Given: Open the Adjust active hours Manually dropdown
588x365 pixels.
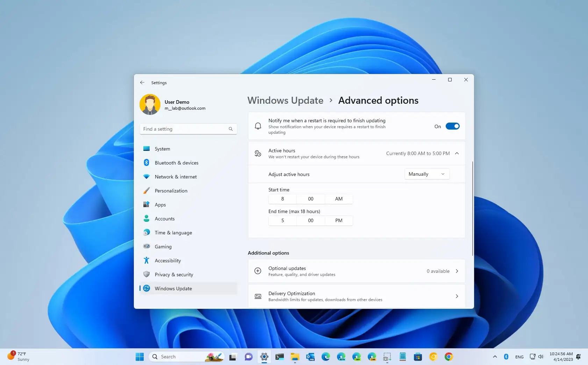Looking at the screenshot, I should click(427, 174).
